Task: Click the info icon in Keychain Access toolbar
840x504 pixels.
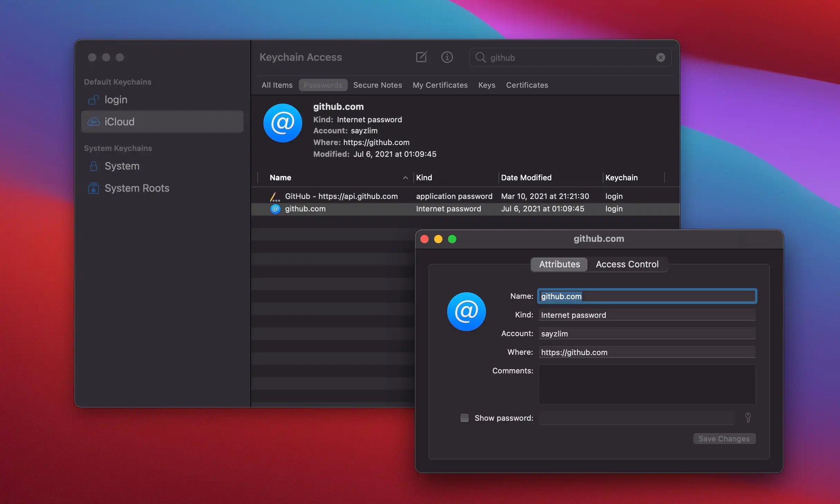Action: (x=447, y=57)
